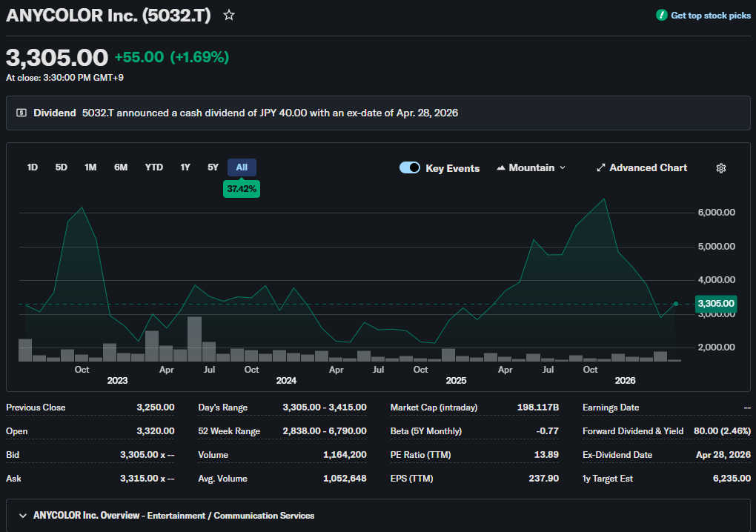Show the 5Y chart range

coord(213,167)
